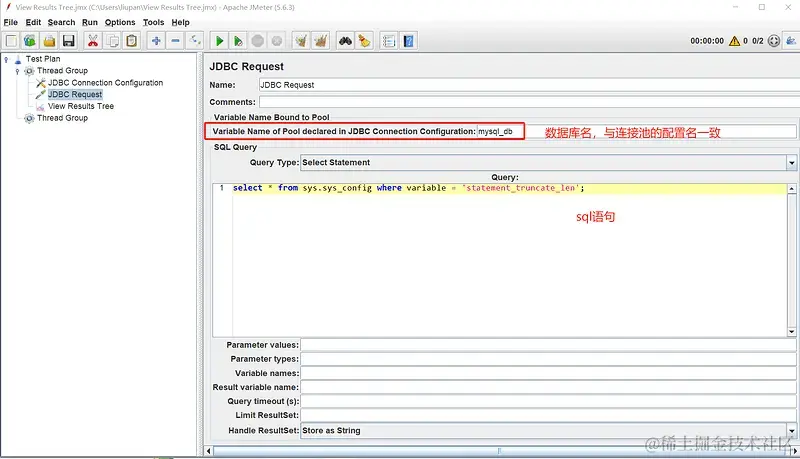This screenshot has height=459, width=800.
Task: Save the test plan with floppy icon
Action: [x=68, y=41]
